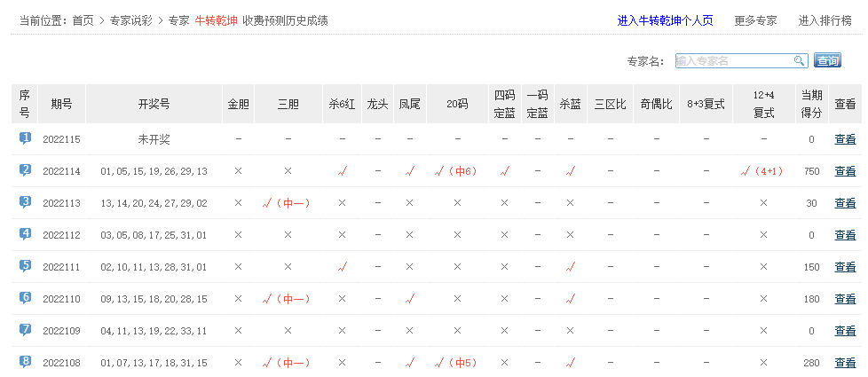The width and height of the screenshot is (868, 377).
Task: Click row number 6 bubble icon
Action: pos(25,298)
